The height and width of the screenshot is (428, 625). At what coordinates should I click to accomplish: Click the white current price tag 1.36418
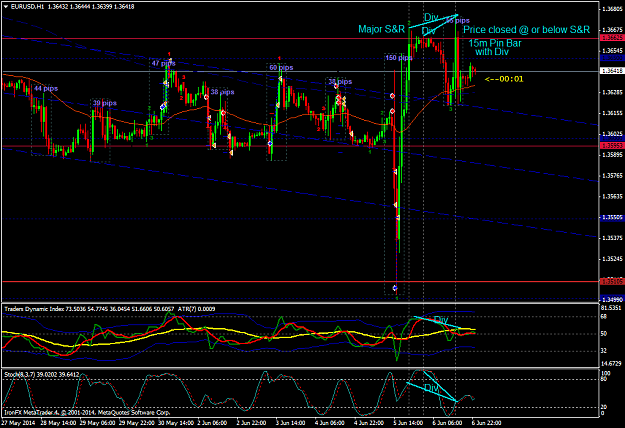(612, 71)
